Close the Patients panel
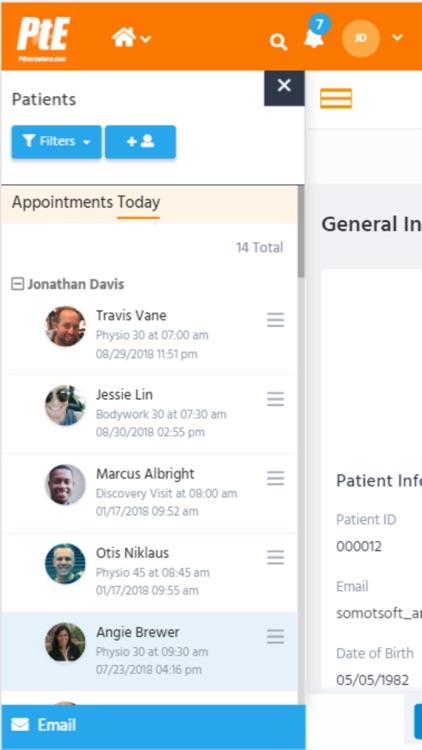This screenshot has width=422, height=750. [x=284, y=86]
